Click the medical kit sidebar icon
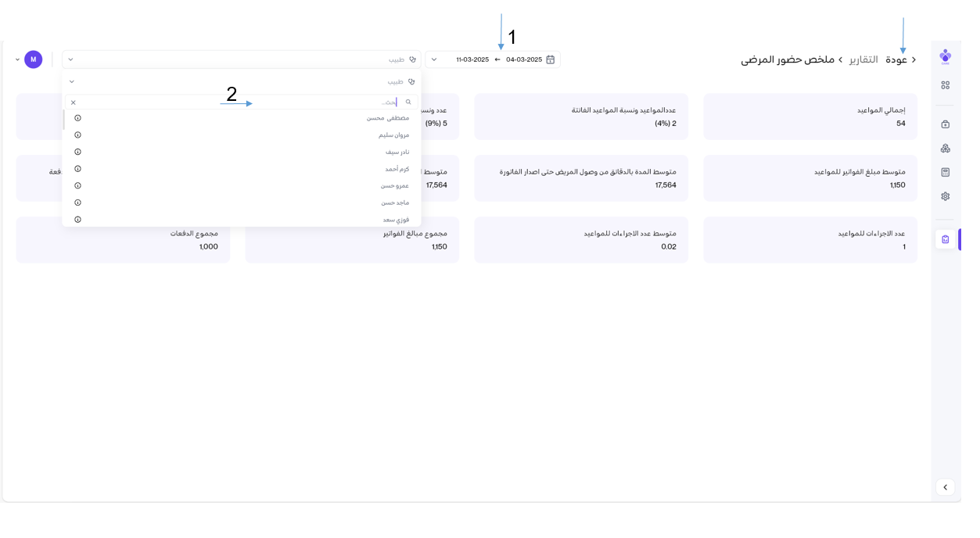Viewport: 980px width, 538px height. pos(945,124)
